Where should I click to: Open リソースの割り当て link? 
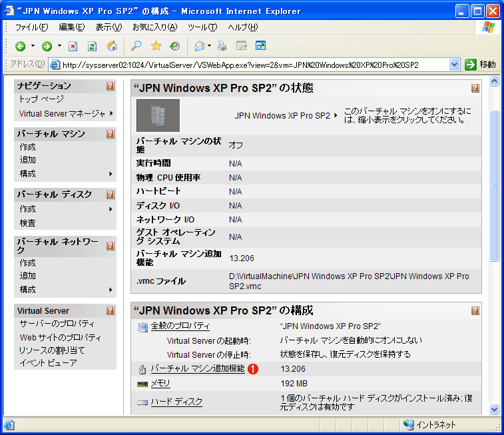click(52, 350)
